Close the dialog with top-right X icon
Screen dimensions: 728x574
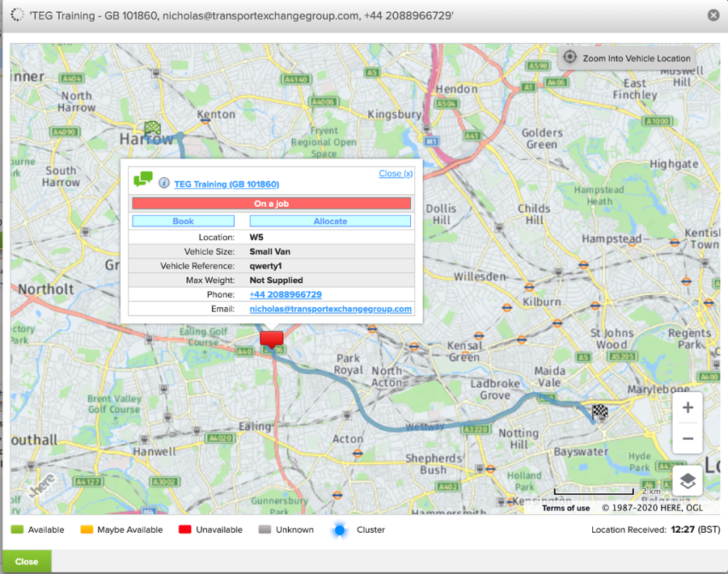713,15
